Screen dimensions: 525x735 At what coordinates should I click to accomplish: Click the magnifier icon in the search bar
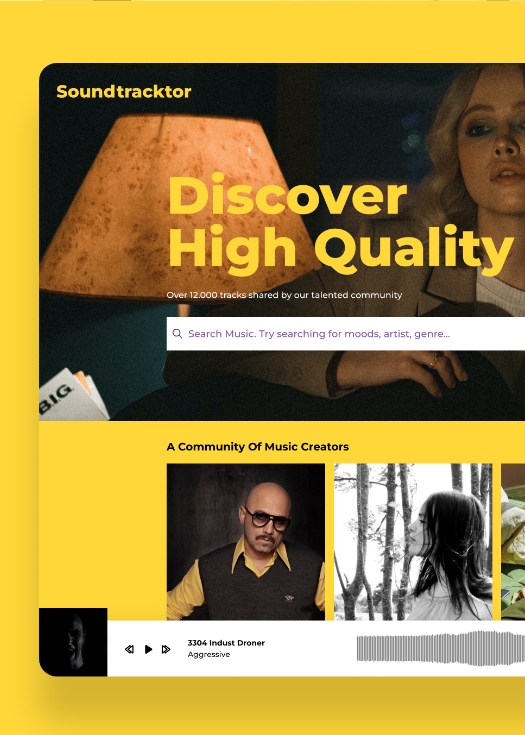click(x=177, y=333)
